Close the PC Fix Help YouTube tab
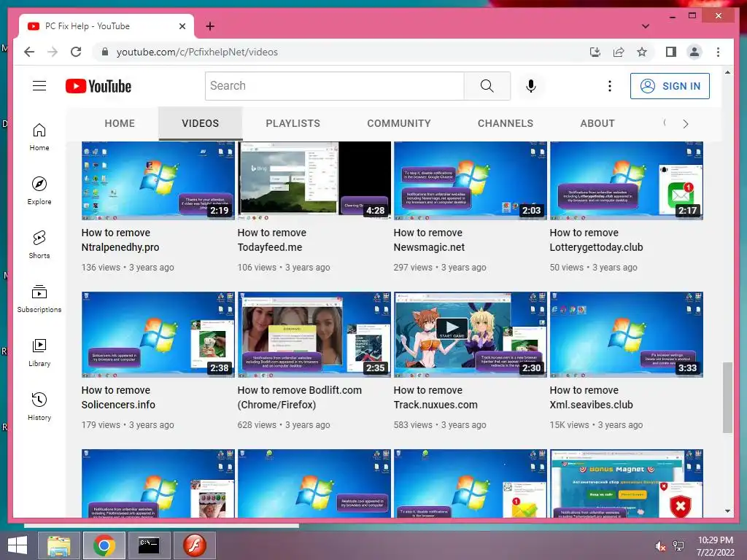The image size is (747, 560). 182,26
